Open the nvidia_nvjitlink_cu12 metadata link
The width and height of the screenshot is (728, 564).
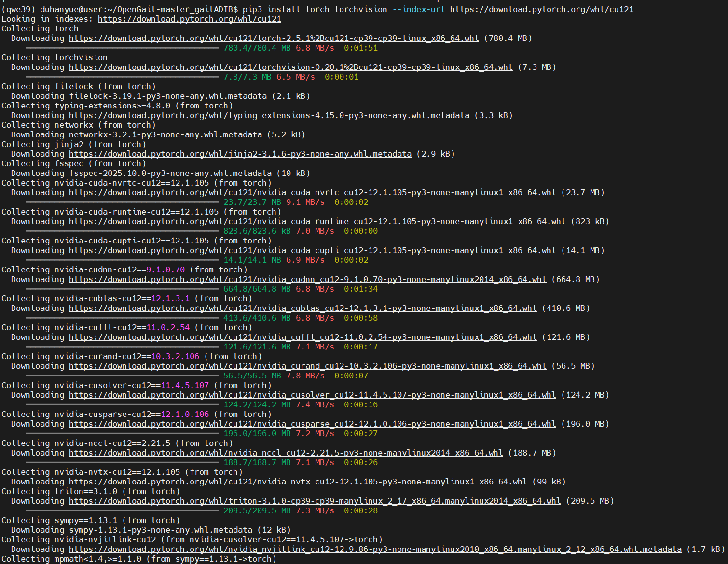click(375, 549)
